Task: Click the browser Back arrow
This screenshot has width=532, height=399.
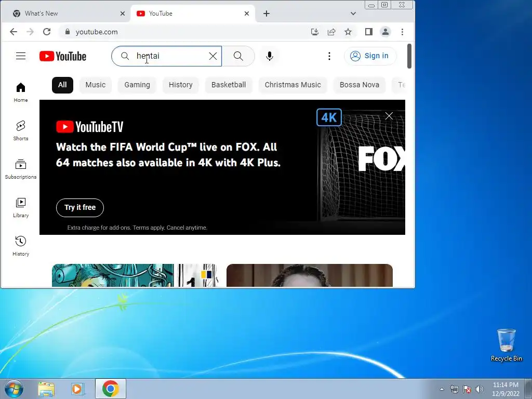Action: point(13,32)
